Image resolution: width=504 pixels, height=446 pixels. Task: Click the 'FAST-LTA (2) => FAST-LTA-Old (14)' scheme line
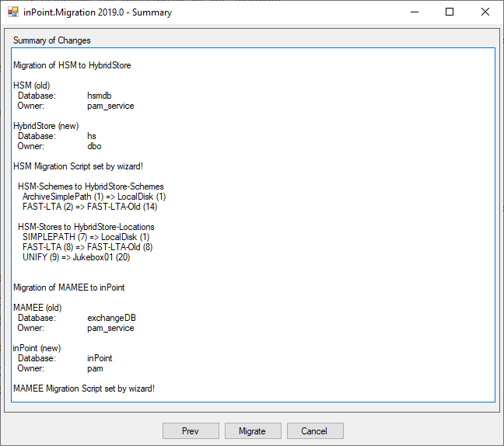point(89,207)
